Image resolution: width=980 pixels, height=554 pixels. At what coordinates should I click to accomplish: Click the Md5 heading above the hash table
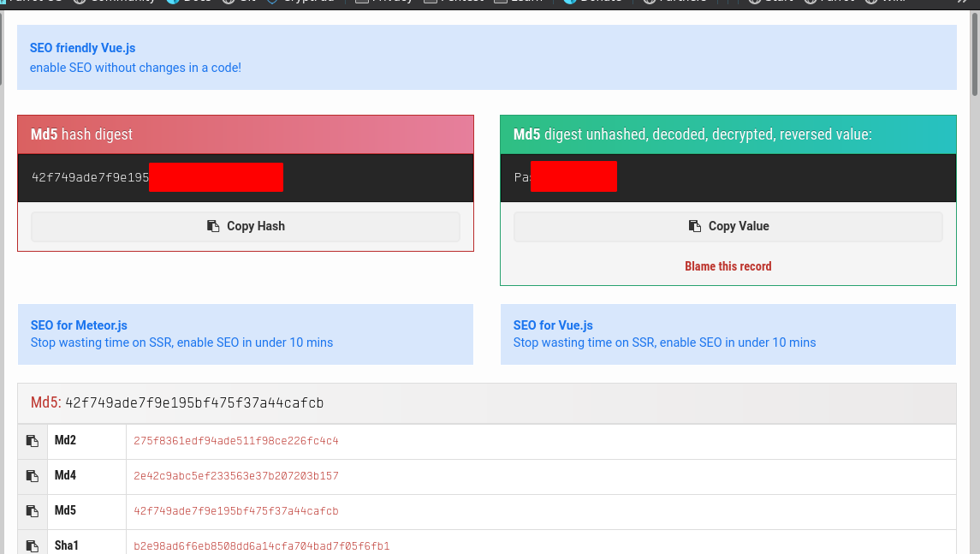coord(46,403)
